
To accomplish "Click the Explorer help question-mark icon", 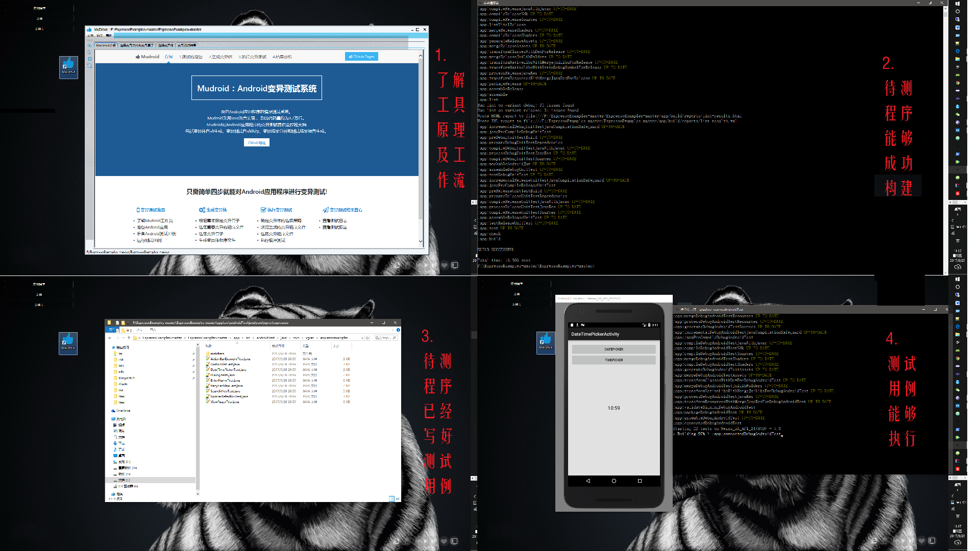I will tap(398, 330).
